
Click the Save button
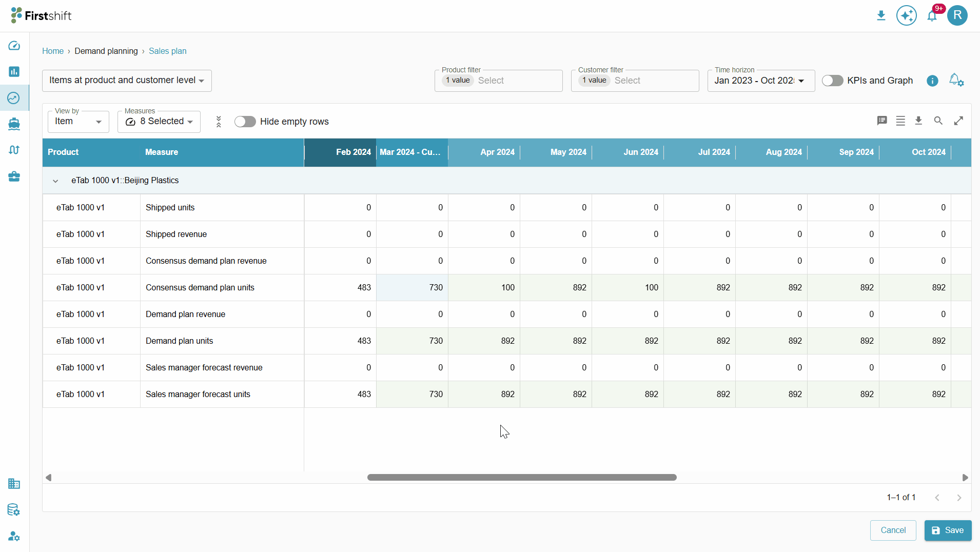(x=948, y=530)
